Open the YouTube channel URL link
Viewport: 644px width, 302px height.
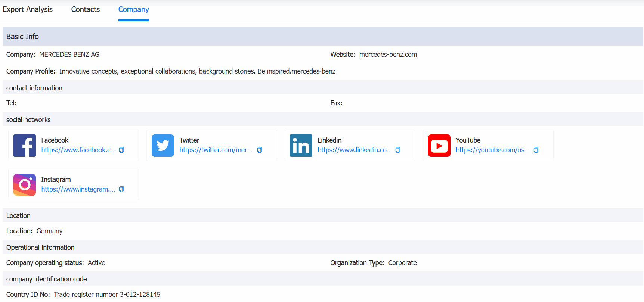click(492, 150)
